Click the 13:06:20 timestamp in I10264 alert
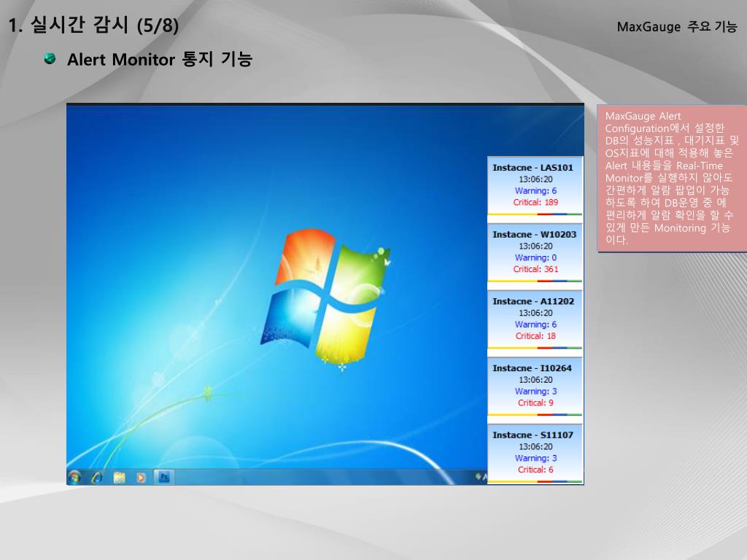Image resolution: width=747 pixels, height=560 pixels. point(535,379)
